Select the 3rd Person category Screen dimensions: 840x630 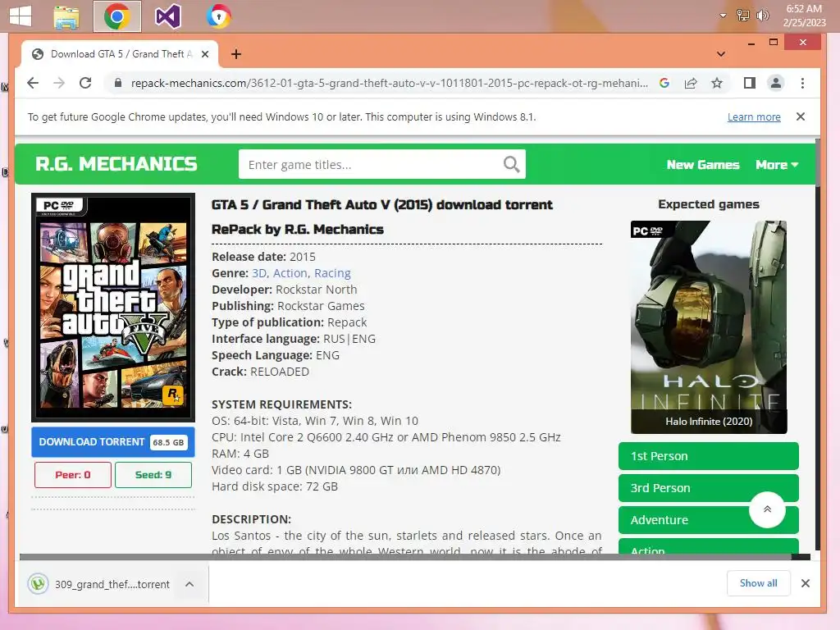708,488
